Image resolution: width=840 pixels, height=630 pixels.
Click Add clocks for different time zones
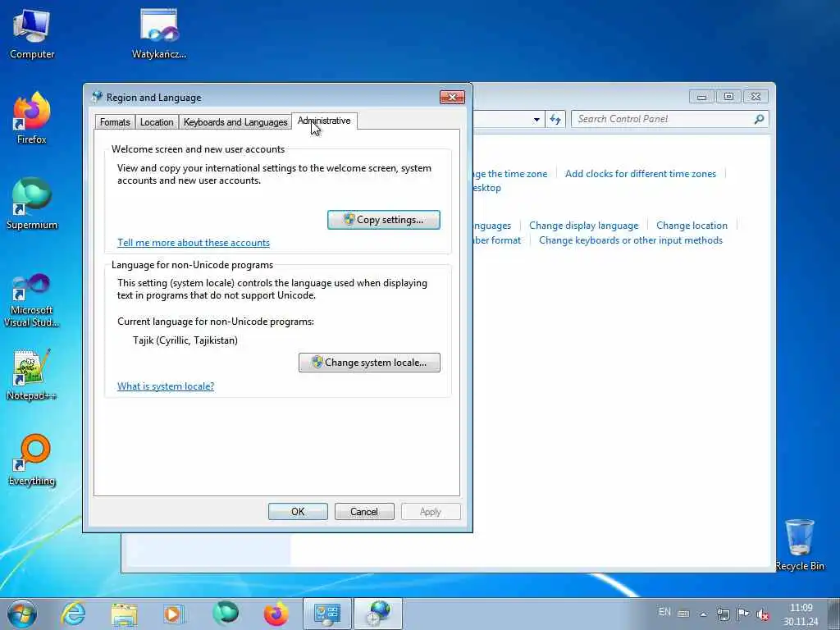[640, 174]
